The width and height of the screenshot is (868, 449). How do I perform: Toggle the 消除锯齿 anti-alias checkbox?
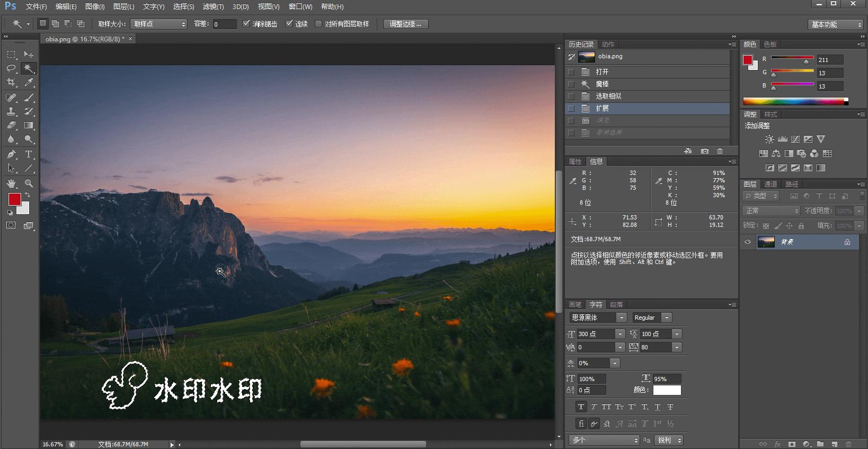coord(246,24)
